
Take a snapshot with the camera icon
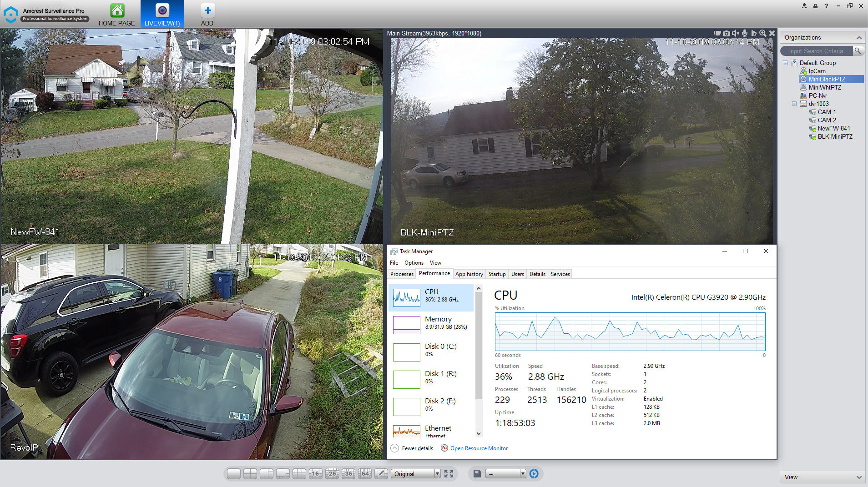[x=727, y=33]
